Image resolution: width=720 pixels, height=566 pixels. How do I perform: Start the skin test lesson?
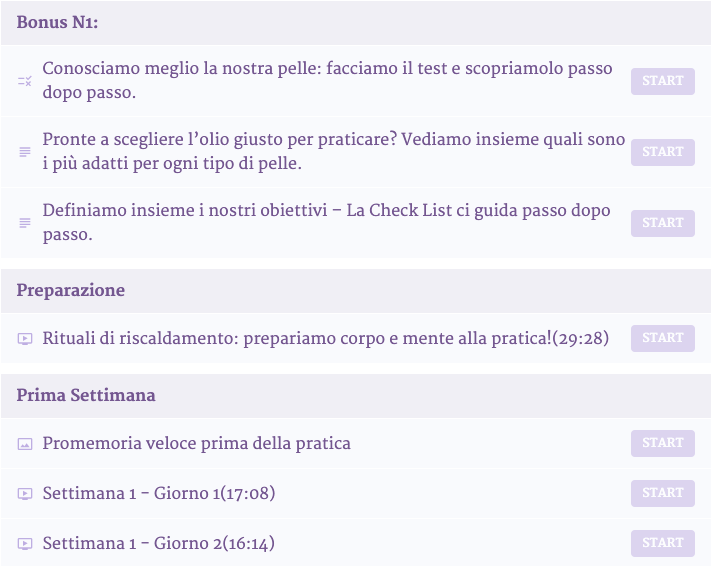pyautogui.click(x=662, y=81)
